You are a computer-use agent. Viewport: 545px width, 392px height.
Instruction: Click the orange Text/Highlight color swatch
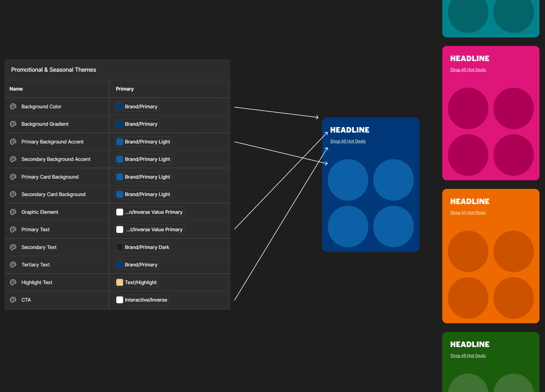click(x=120, y=283)
